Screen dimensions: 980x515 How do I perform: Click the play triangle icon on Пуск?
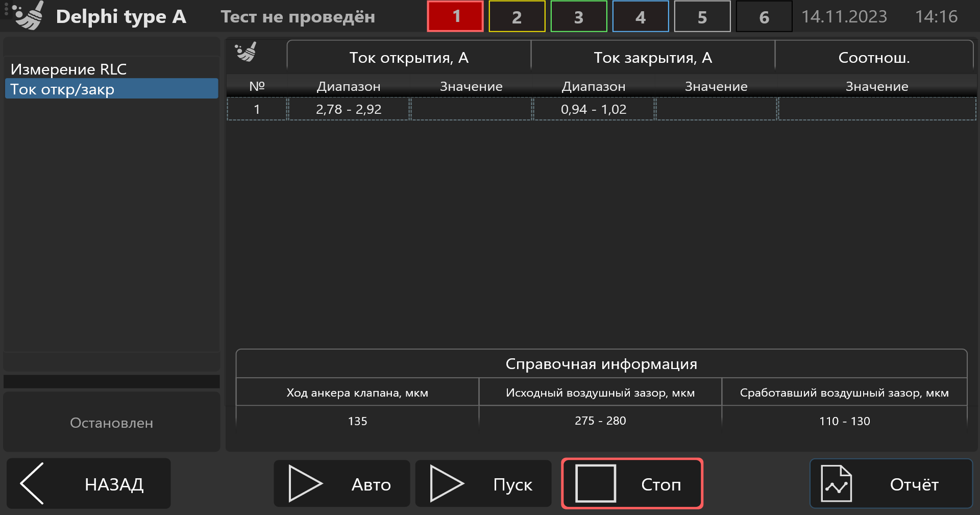[447, 483]
